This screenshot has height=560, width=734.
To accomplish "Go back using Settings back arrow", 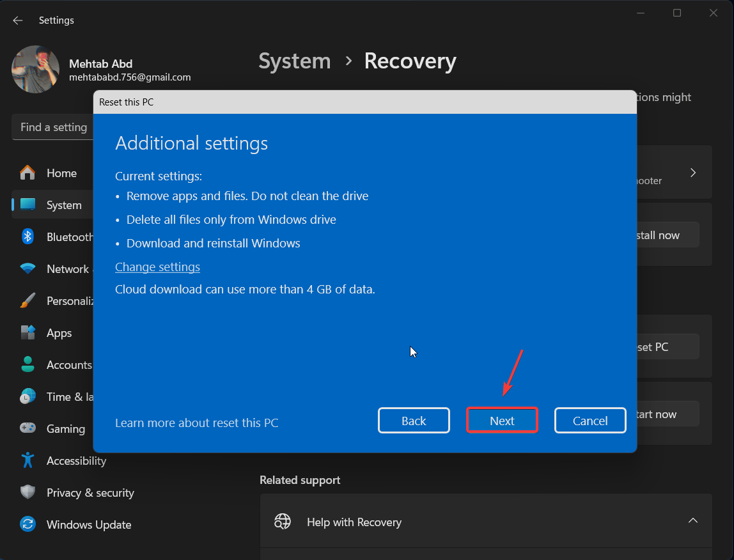I will click(x=18, y=20).
